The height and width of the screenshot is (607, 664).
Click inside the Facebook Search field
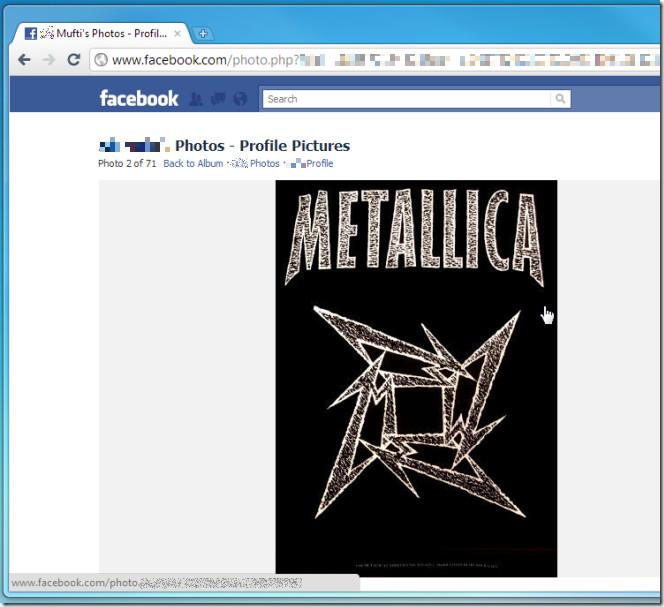click(x=405, y=99)
